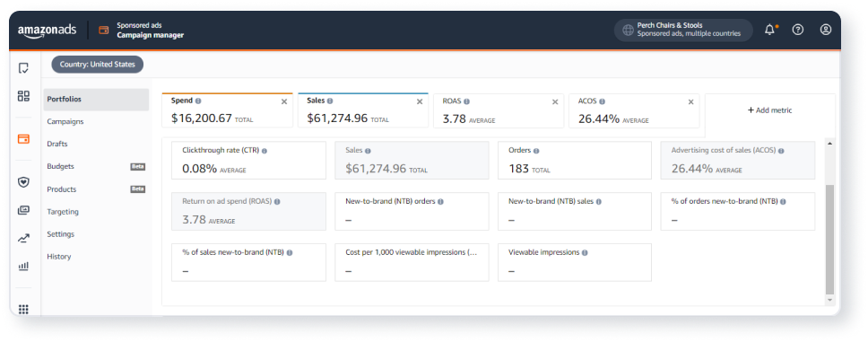This screenshot has height=342, width=868.
Task: Select the ACOS metric tab
Action: click(634, 110)
